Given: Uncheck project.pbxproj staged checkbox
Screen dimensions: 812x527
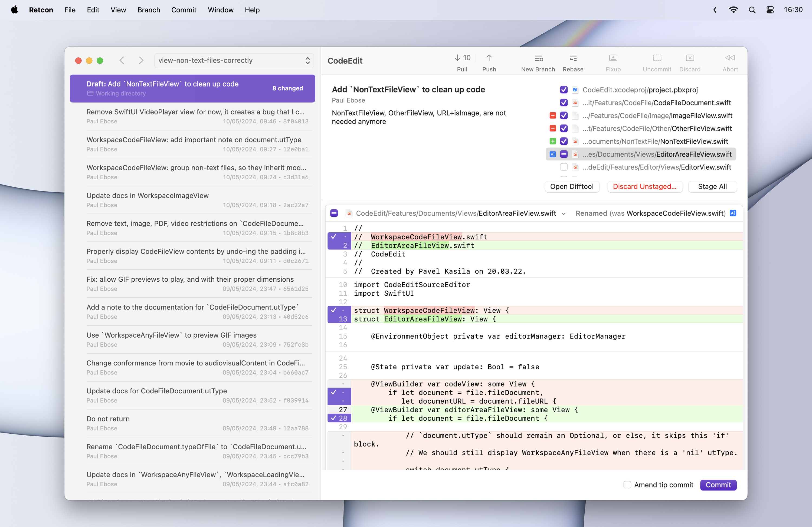Looking at the screenshot, I should pos(564,90).
